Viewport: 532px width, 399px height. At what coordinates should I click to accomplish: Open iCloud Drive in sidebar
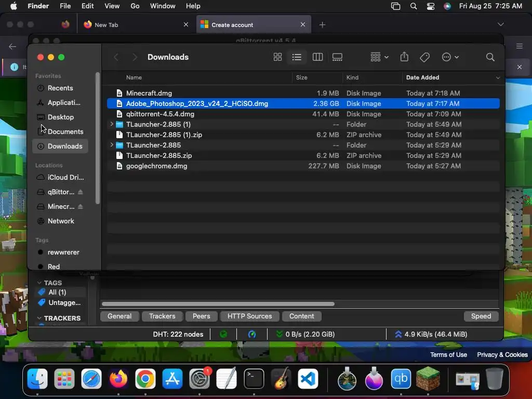60,178
